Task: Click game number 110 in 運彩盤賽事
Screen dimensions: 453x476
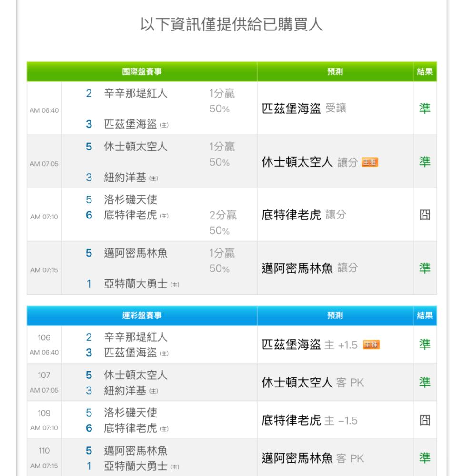Action: (x=44, y=451)
